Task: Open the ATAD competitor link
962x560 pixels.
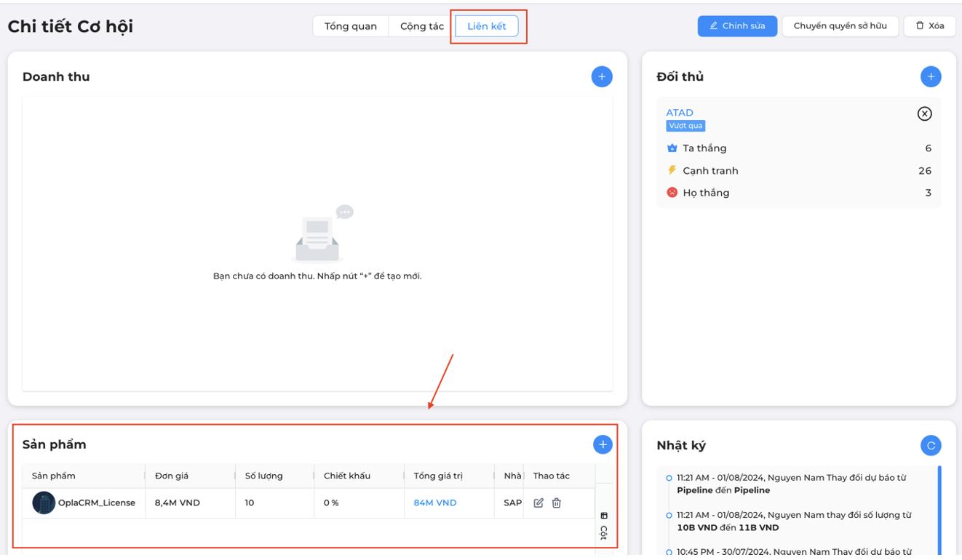Action: (x=680, y=113)
